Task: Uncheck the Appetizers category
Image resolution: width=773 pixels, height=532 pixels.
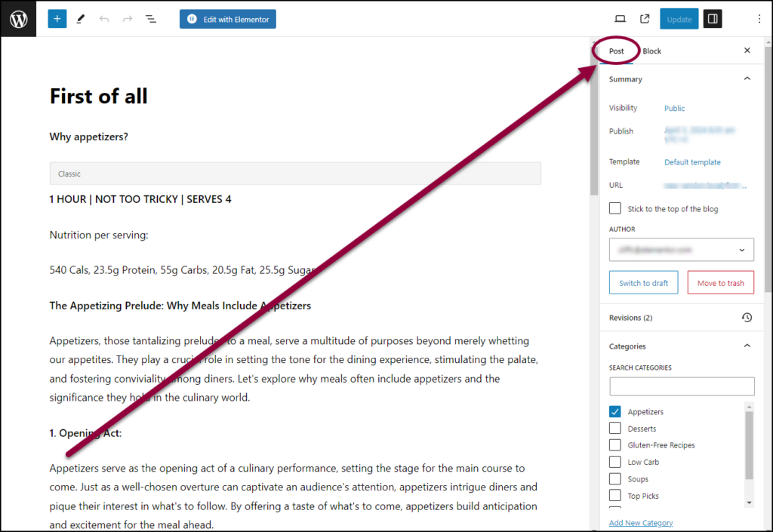Action: tap(615, 411)
